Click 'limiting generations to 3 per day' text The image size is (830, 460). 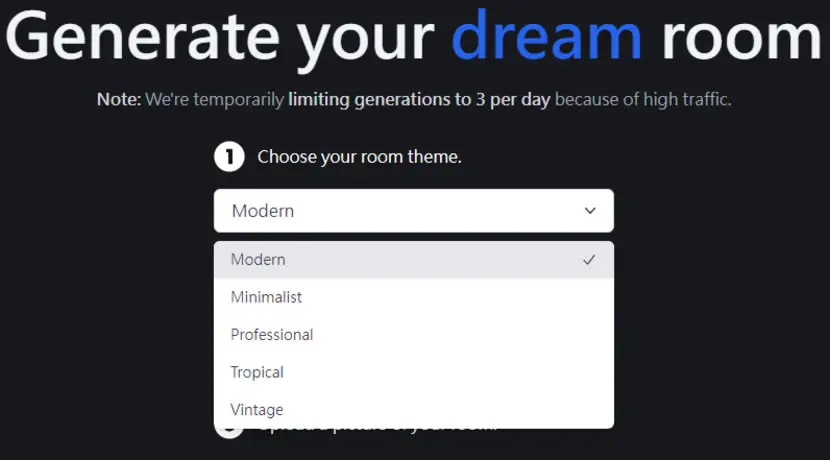pos(419,100)
